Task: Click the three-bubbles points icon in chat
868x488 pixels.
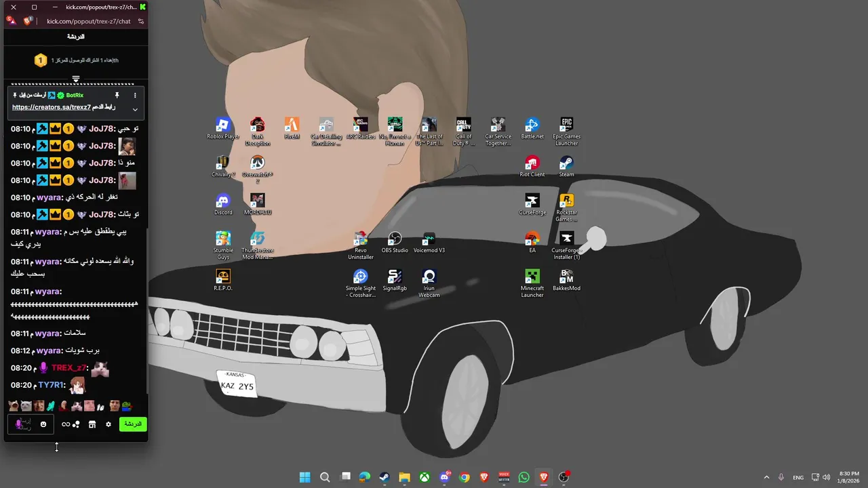Action: (x=77, y=424)
